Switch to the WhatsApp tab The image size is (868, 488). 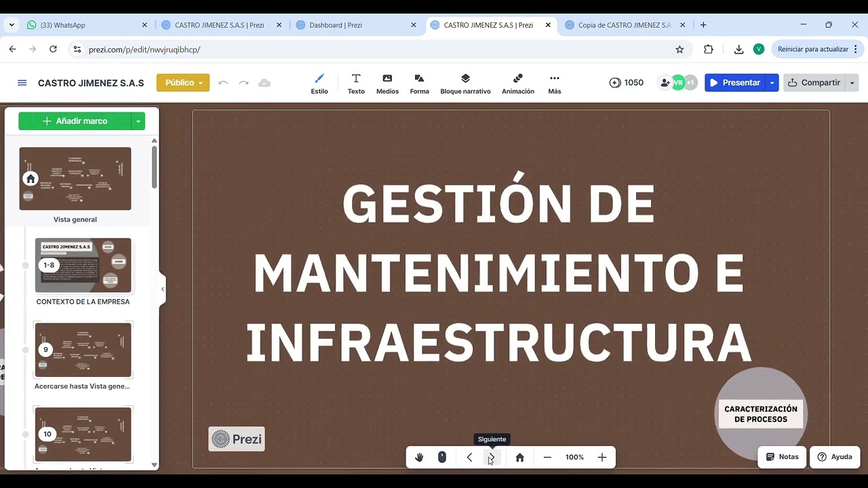[87, 25]
